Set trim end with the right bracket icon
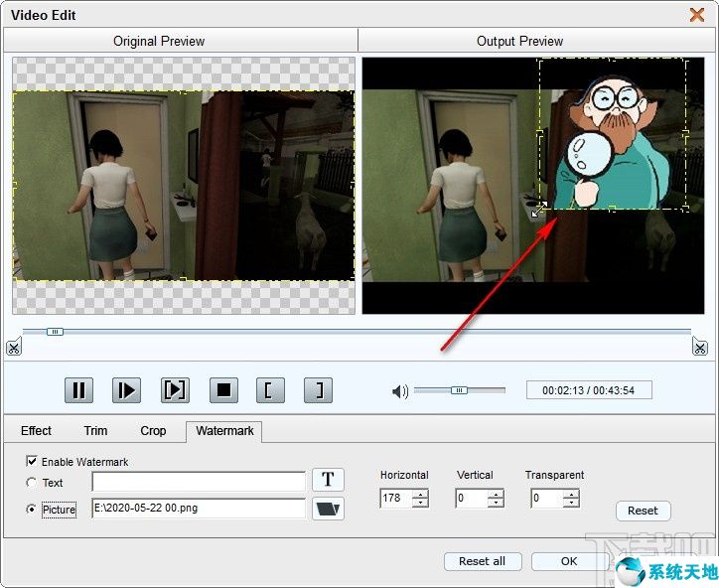 tap(318, 390)
